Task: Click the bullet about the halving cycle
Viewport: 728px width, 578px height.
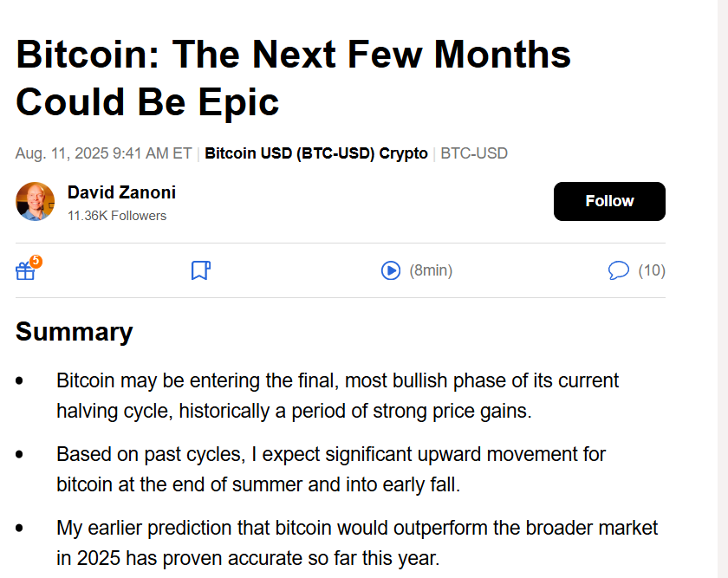Action: coord(337,395)
